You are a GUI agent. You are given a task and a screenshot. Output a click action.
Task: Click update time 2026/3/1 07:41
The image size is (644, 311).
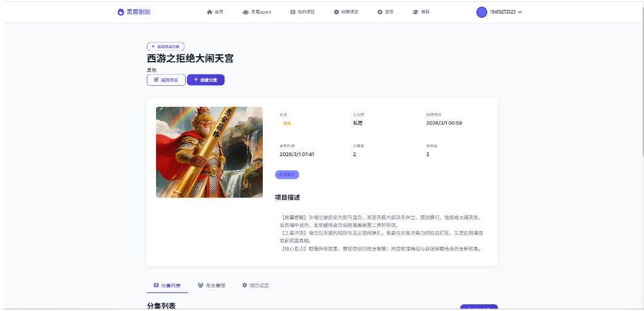click(297, 154)
